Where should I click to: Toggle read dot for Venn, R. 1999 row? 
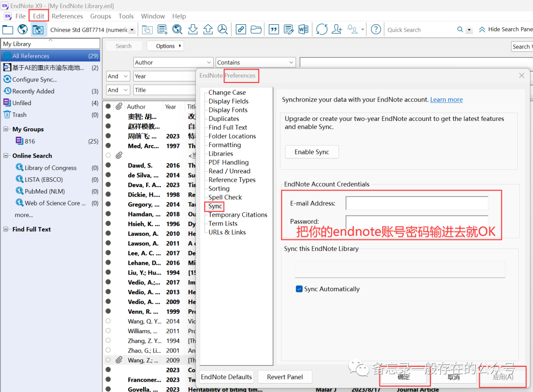click(x=108, y=311)
